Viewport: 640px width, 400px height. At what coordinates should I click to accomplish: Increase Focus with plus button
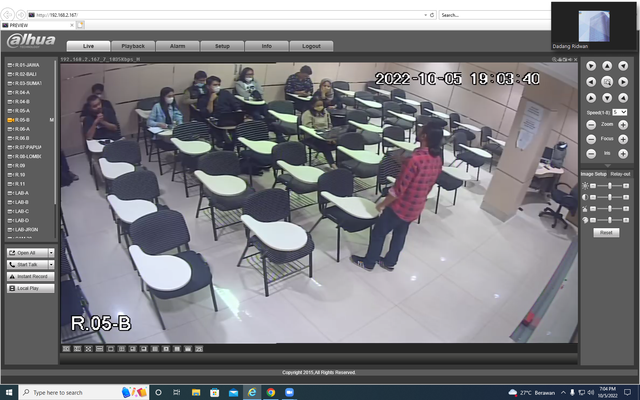[x=623, y=139]
